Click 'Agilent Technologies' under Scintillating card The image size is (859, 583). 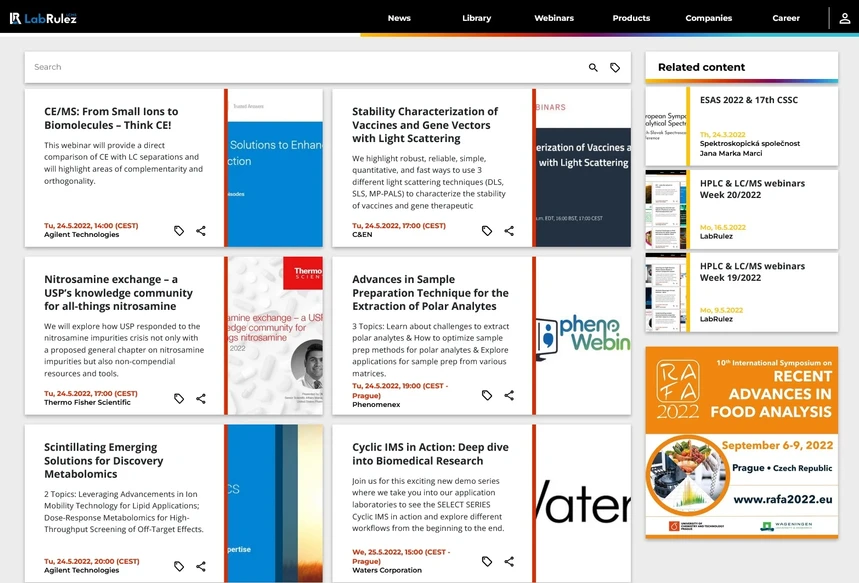pyautogui.click(x=82, y=570)
